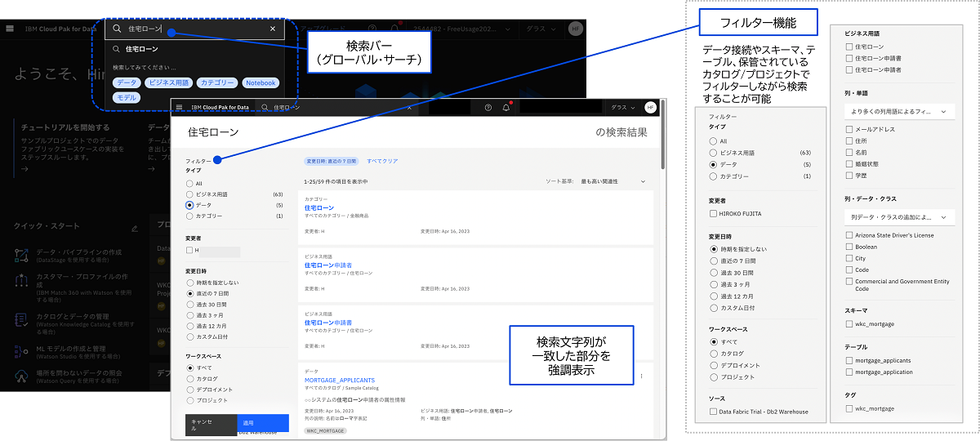Click the WKC_MORTGAGE tag chip

pyautogui.click(x=325, y=430)
